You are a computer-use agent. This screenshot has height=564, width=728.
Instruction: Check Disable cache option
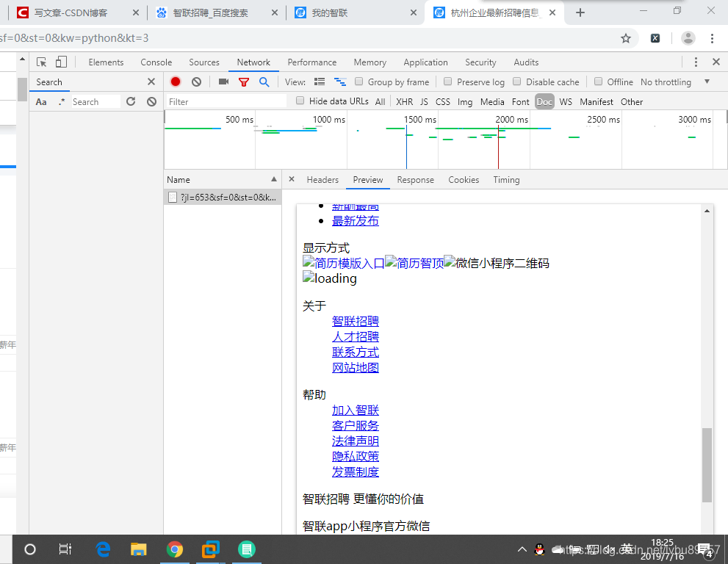(516, 82)
